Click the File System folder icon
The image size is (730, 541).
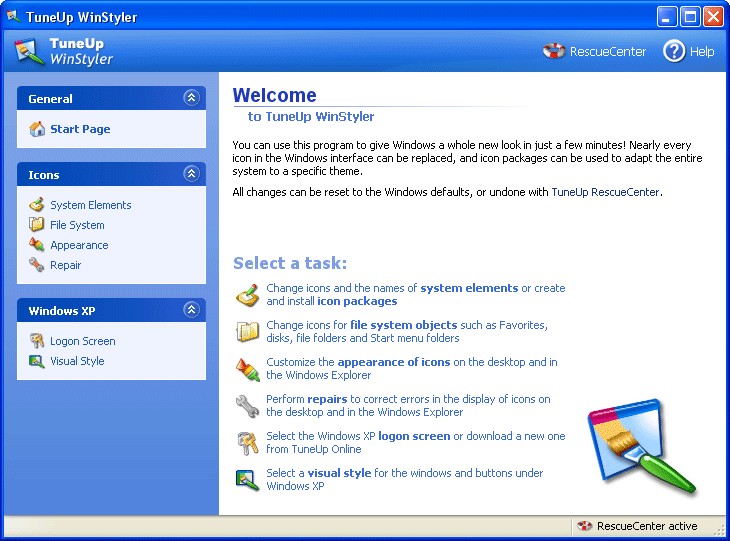pyautogui.click(x=37, y=225)
